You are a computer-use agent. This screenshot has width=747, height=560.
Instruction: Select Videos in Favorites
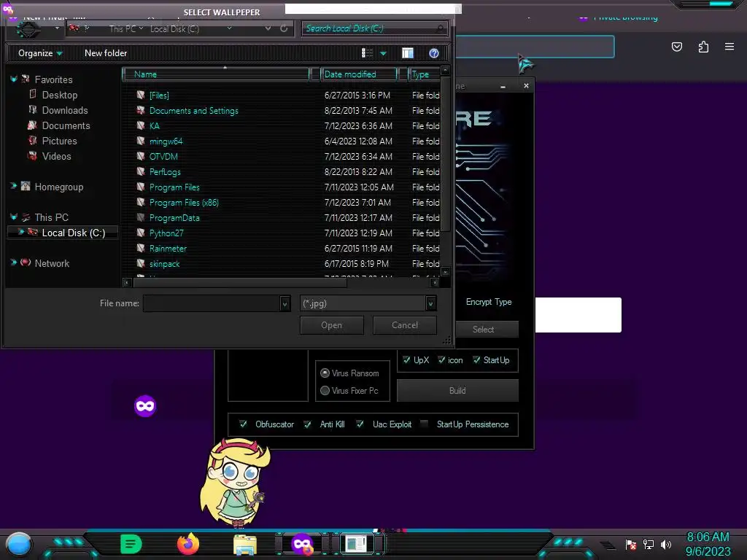click(56, 156)
